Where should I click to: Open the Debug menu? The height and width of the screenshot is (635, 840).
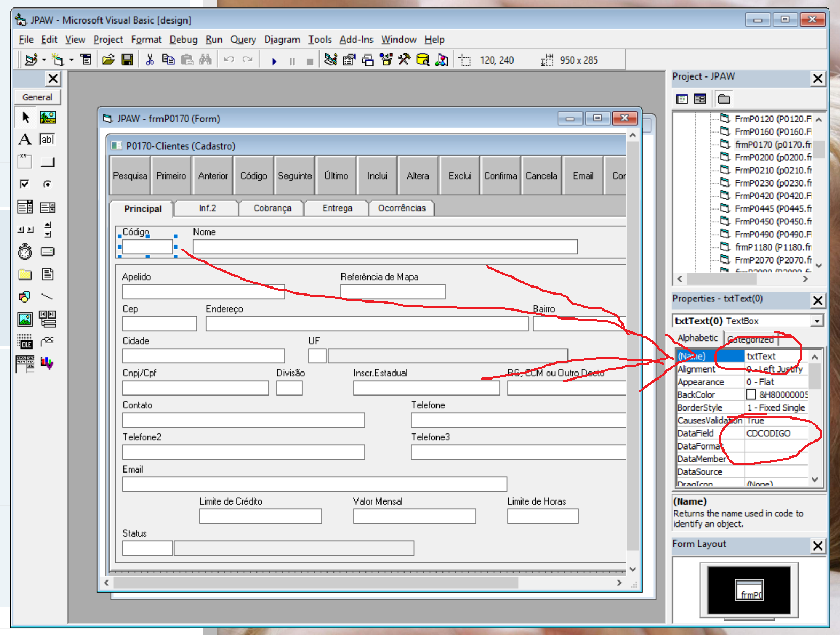coord(183,40)
